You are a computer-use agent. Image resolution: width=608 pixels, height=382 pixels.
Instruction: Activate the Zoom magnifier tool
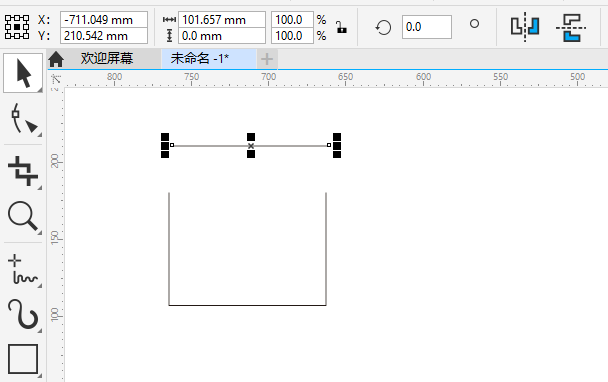23,216
